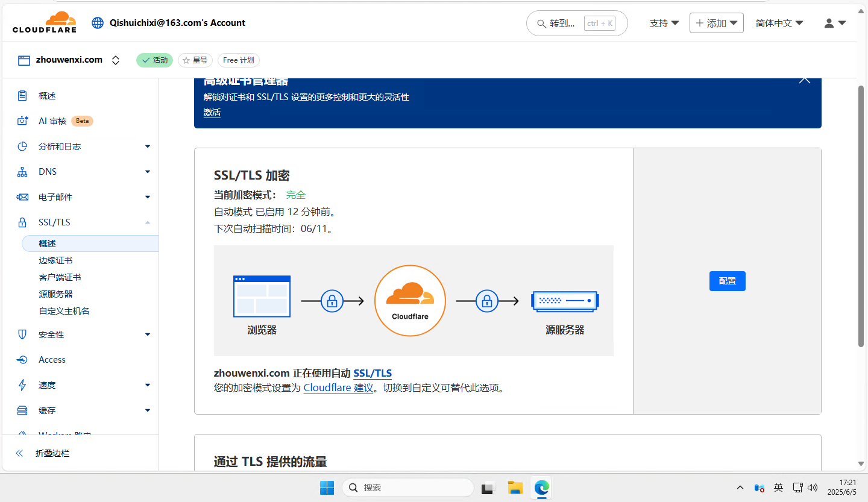868x502 pixels.
Task: Open 源服务器 submenu item in sidebar
Action: [55, 294]
